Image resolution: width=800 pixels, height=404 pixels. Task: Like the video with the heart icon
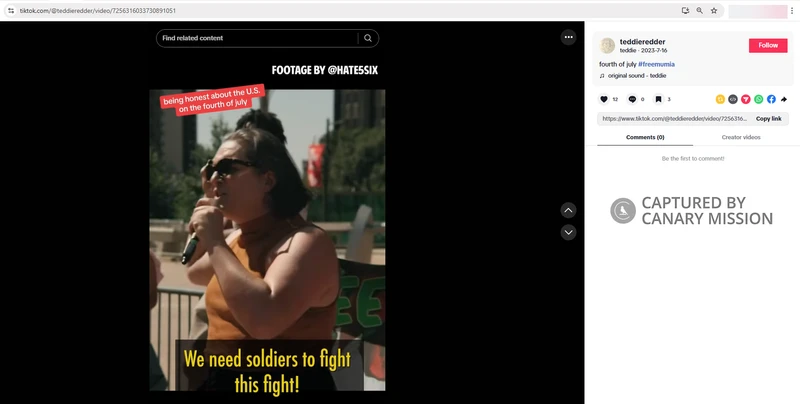pos(603,99)
